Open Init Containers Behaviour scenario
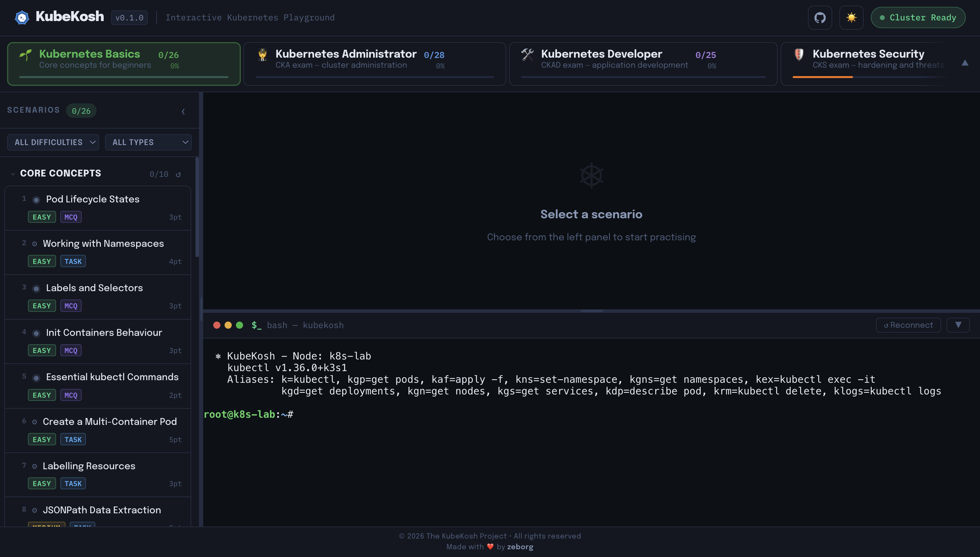This screenshot has width=980, height=557. coord(98,342)
